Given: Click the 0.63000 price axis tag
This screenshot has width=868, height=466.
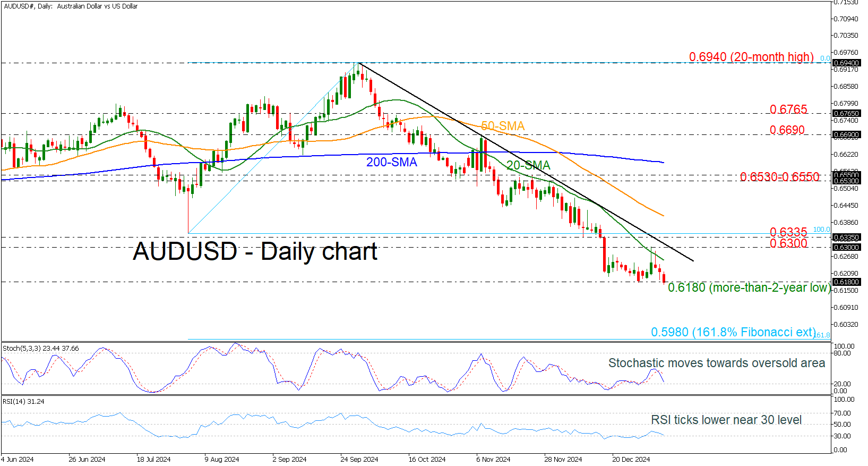Looking at the screenshot, I should click(847, 248).
